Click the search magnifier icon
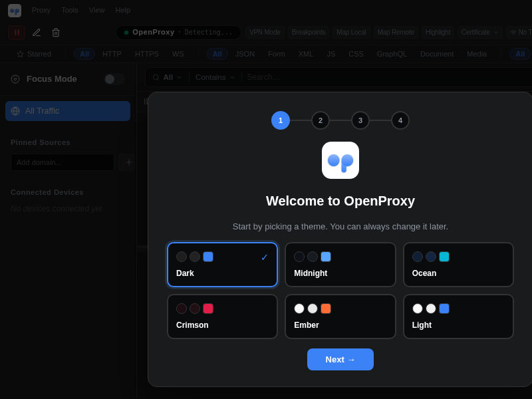The height and width of the screenshot is (399, 532). point(156,78)
